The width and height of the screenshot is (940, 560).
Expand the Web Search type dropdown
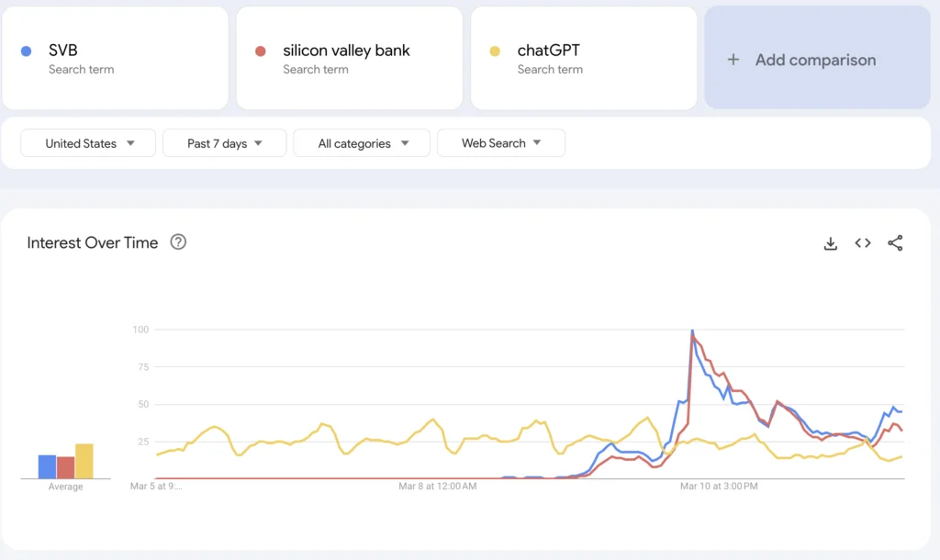(x=500, y=143)
